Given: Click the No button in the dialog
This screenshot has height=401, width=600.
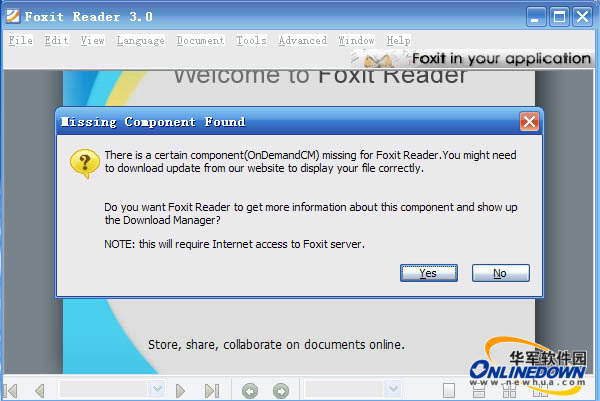Looking at the screenshot, I should (501, 273).
